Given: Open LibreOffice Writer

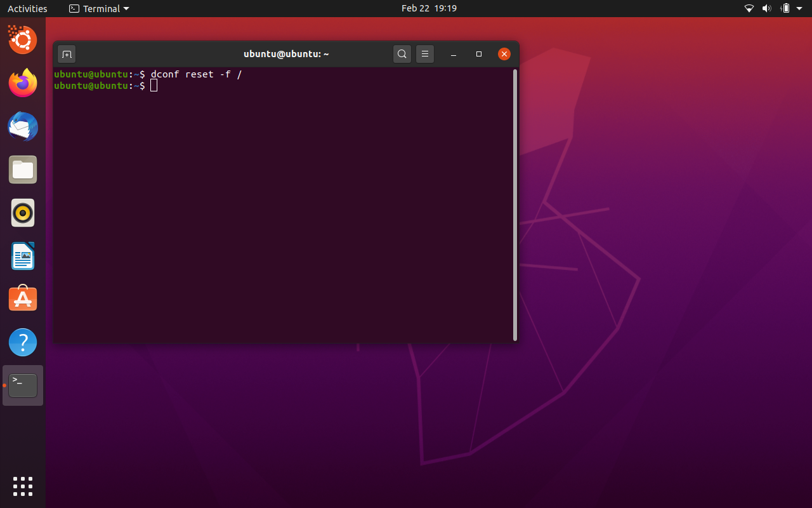Looking at the screenshot, I should pos(23,256).
